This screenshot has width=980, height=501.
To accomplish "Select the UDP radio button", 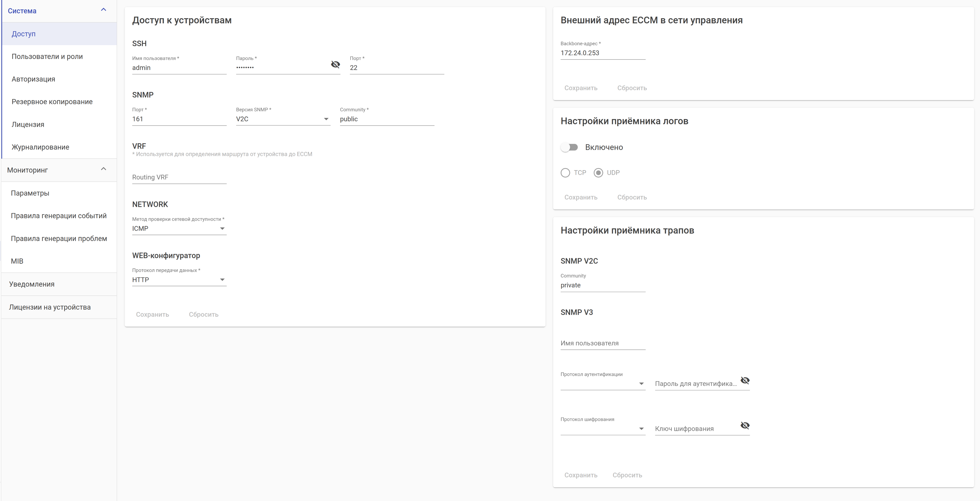I will [598, 173].
